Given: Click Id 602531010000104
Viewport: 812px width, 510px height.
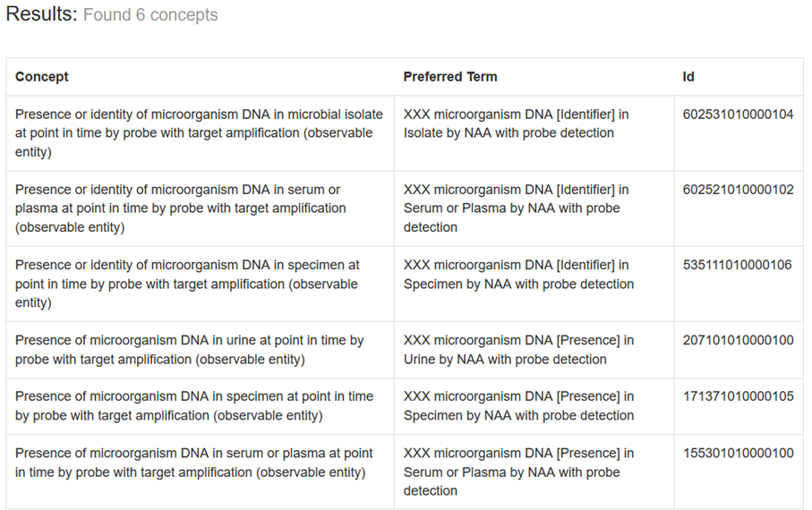Looking at the screenshot, I should (738, 115).
